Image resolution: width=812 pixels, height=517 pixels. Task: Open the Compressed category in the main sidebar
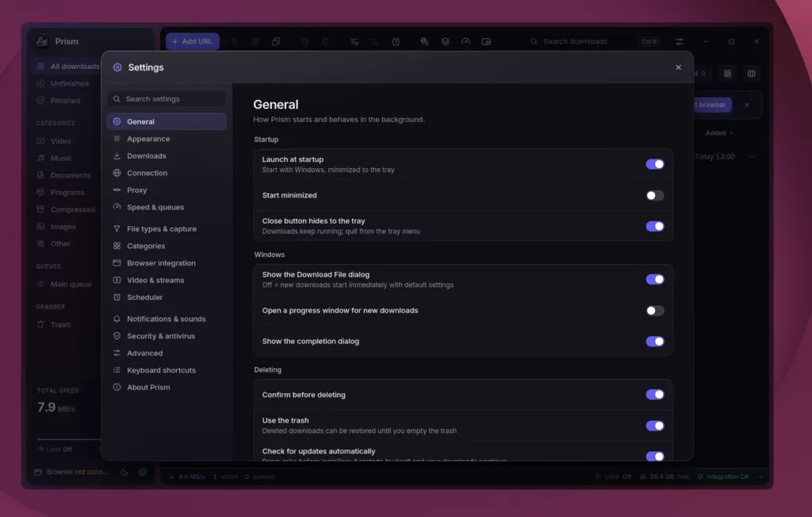(x=67, y=209)
